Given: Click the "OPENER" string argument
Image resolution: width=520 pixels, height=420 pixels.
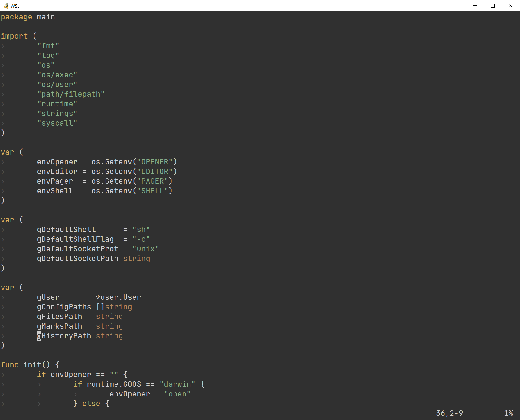Looking at the screenshot, I should (x=155, y=162).
